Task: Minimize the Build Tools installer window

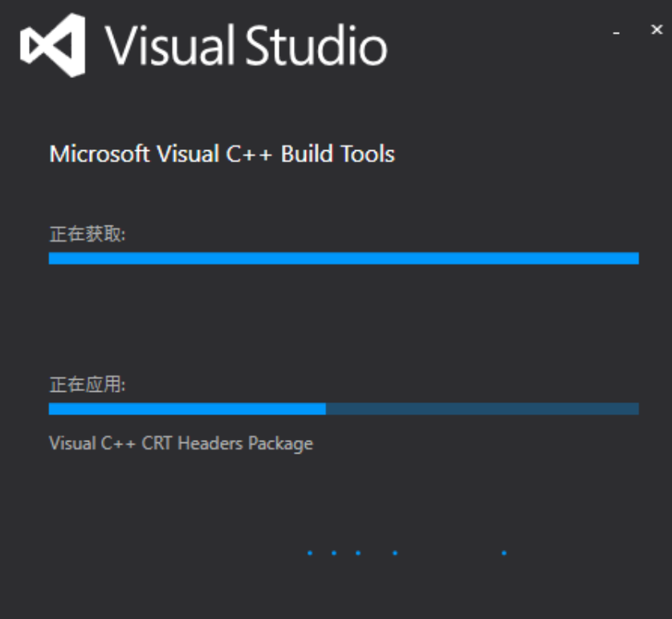Action: [617, 32]
